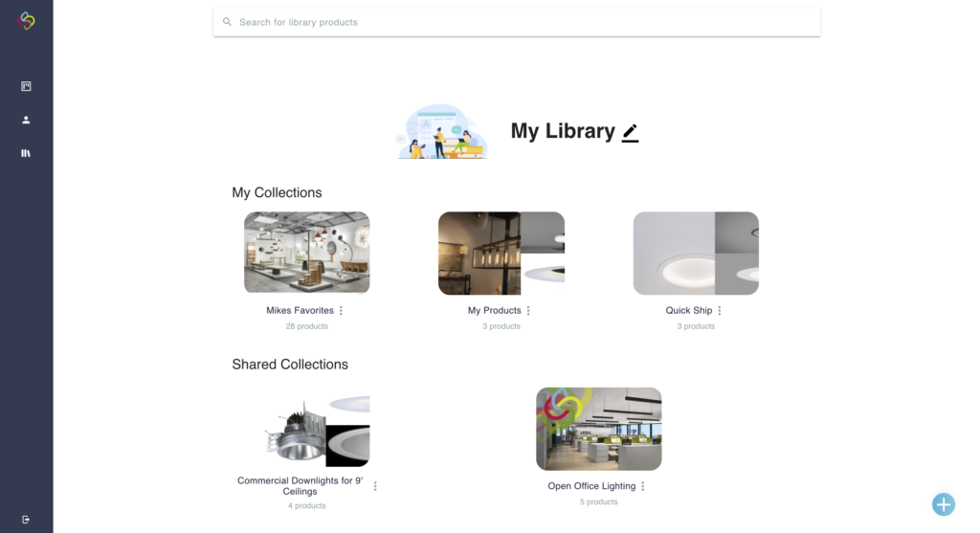
Task: Click the blue plus add button
Action: (x=943, y=504)
